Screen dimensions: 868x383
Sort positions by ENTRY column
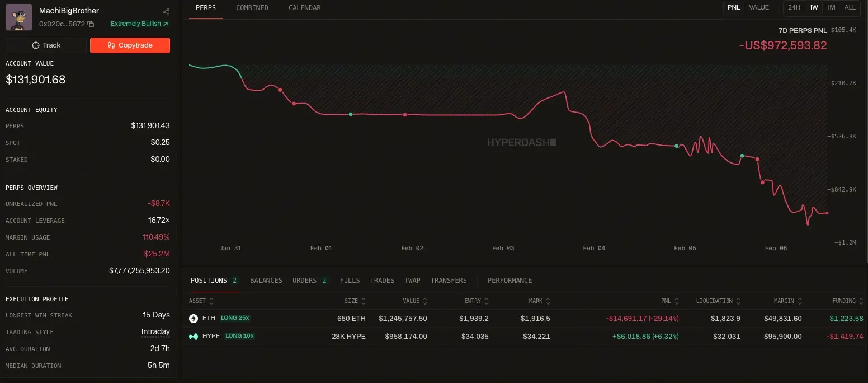pyautogui.click(x=477, y=301)
